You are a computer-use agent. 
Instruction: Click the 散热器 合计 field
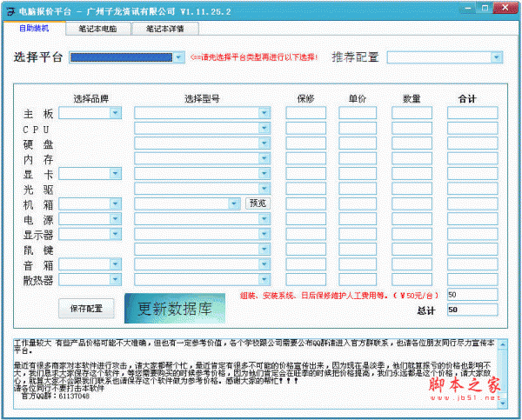point(472,279)
